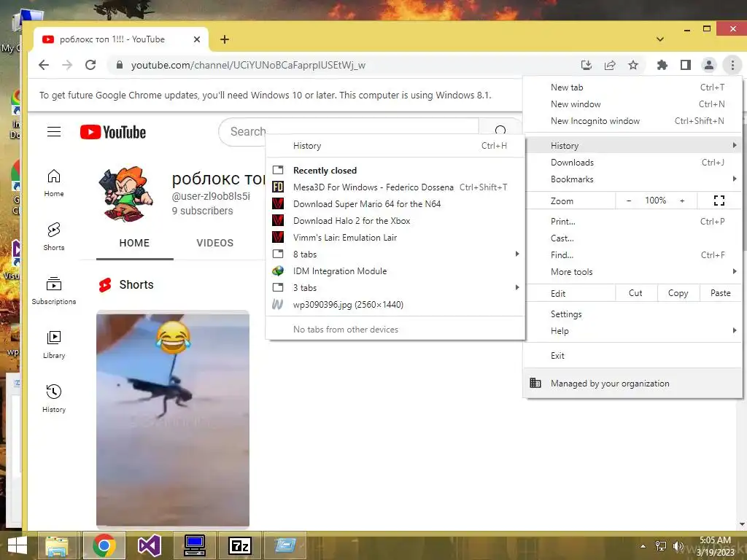Click the Cut button in Edit row
747x560 pixels.
pos(636,293)
